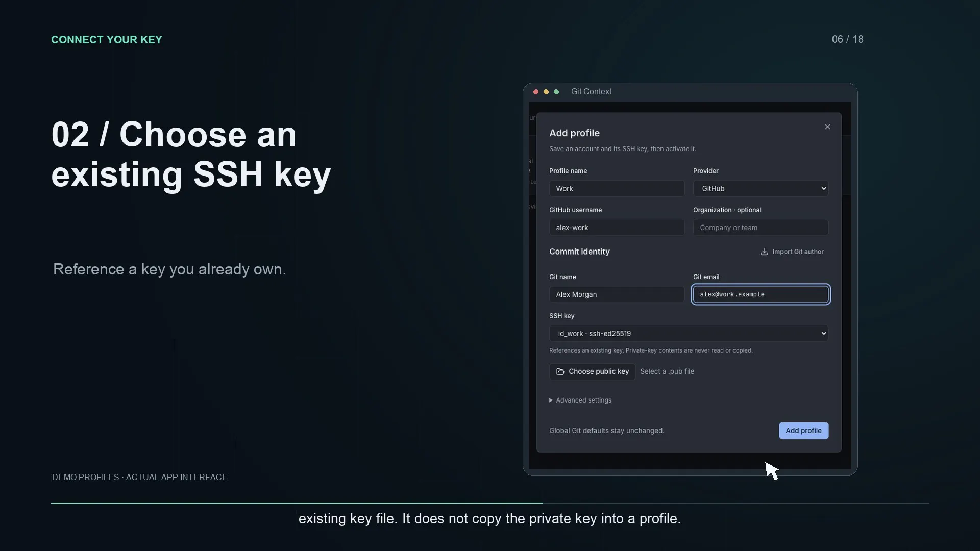Click the Organization optional field
Screen dimensions: 980x551
point(761,228)
